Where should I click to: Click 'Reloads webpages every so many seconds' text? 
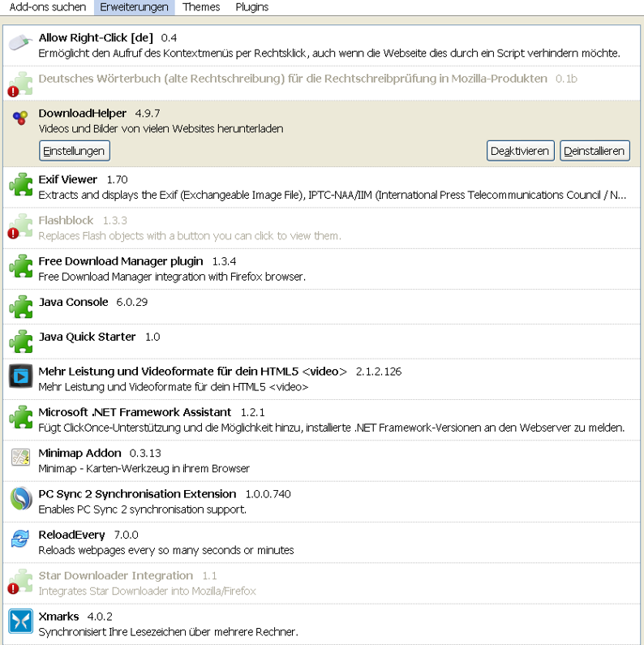pos(166,550)
